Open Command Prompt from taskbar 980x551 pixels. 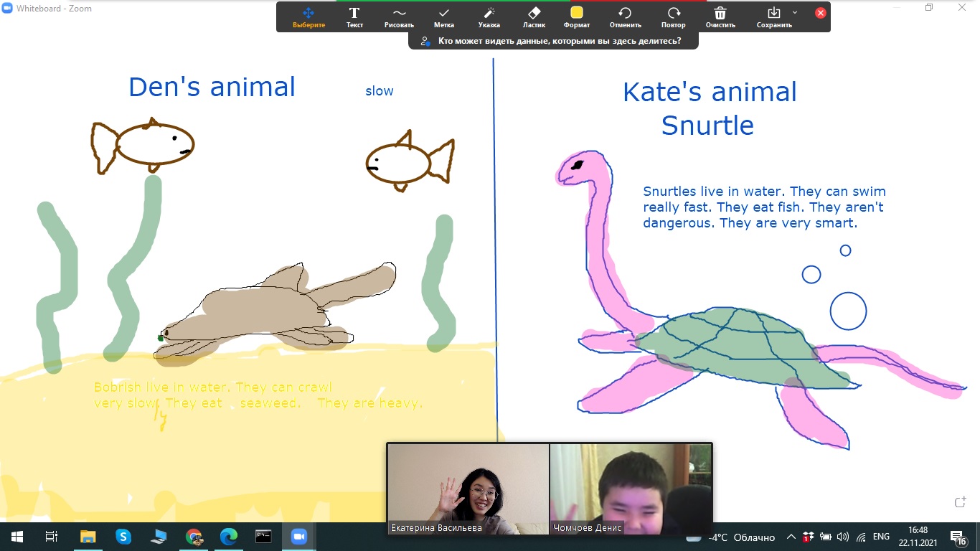click(264, 537)
